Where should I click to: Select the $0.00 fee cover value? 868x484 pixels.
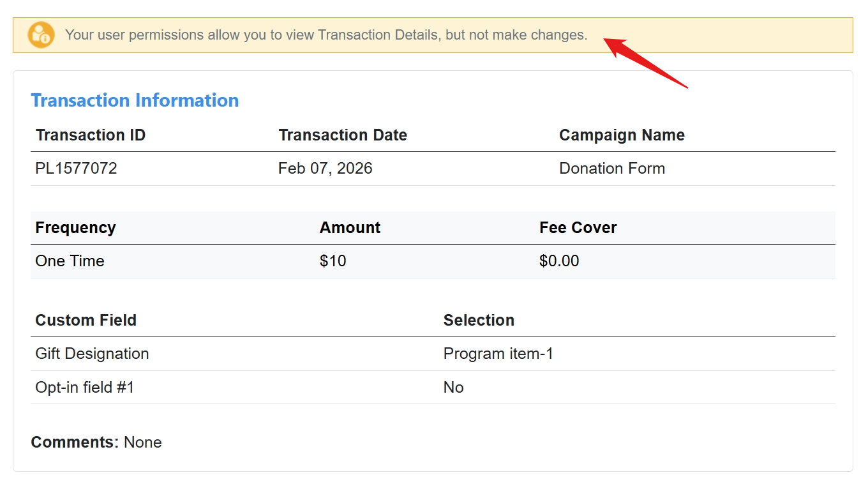[560, 261]
